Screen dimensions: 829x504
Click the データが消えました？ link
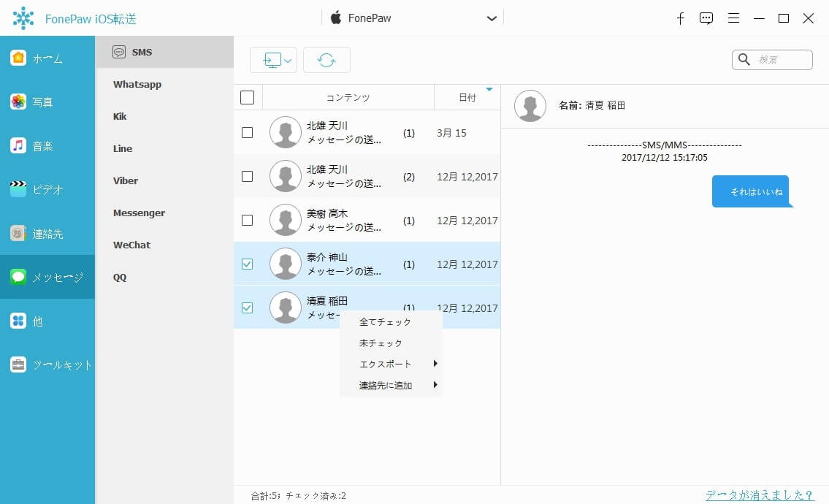758,495
